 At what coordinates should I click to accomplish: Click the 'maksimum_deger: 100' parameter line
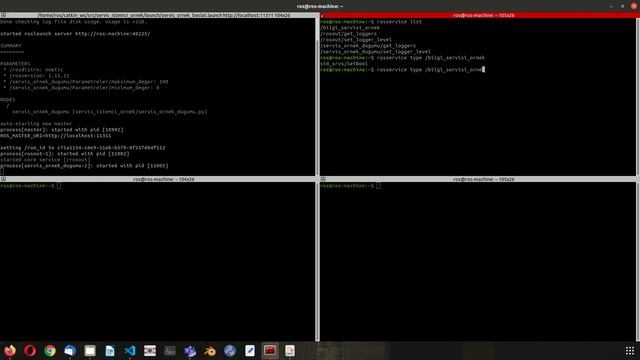coord(86,82)
